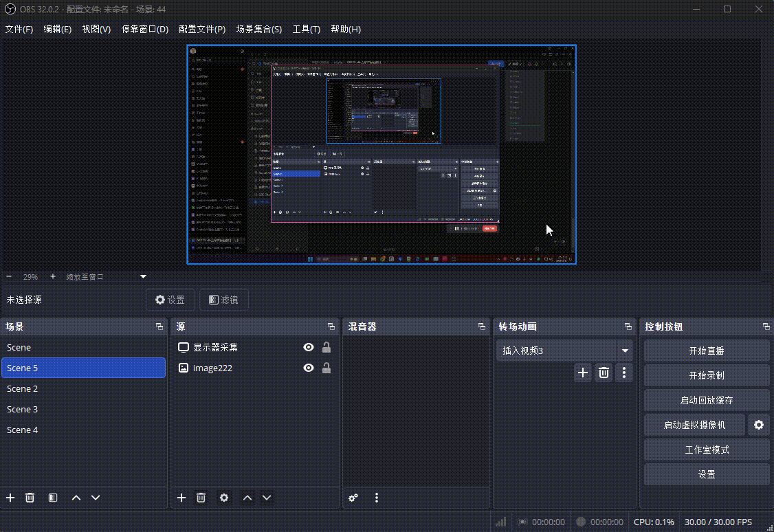Open the transition options three-dot menu
Image resolution: width=774 pixels, height=532 pixels.
[624, 372]
